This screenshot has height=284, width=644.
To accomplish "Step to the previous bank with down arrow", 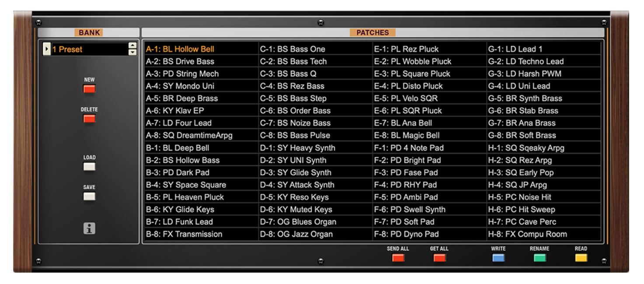I will coord(132,52).
